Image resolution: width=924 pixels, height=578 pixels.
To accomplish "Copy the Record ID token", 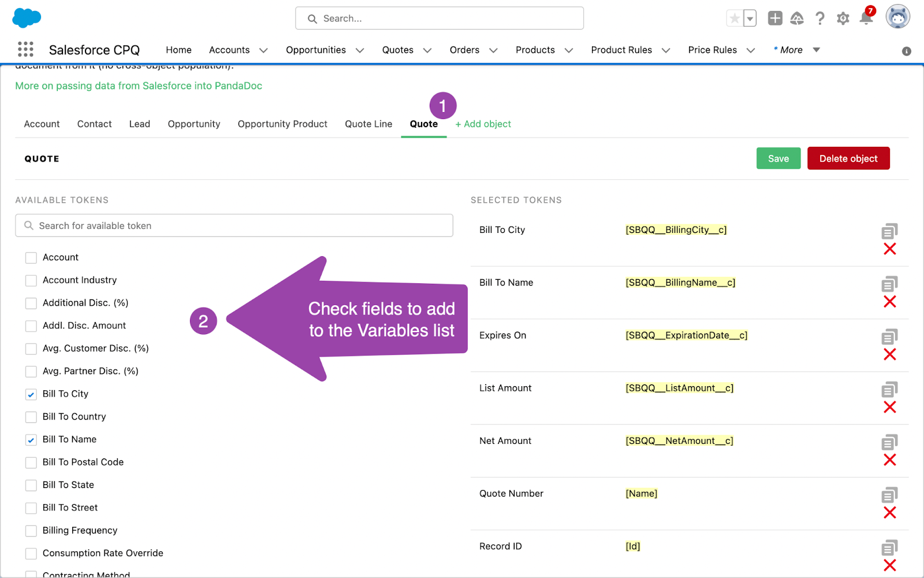I will [889, 547].
